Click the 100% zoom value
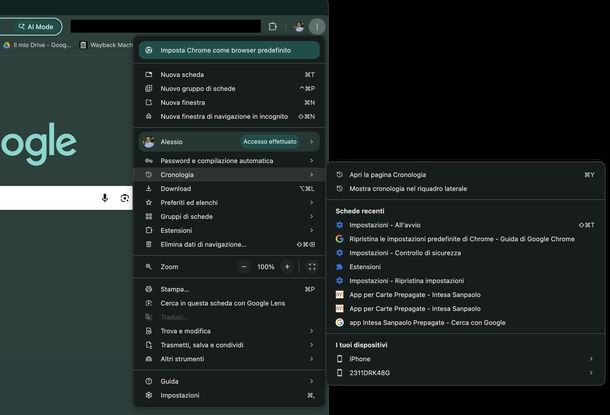Screen dimensions: 610x415 [266, 267]
